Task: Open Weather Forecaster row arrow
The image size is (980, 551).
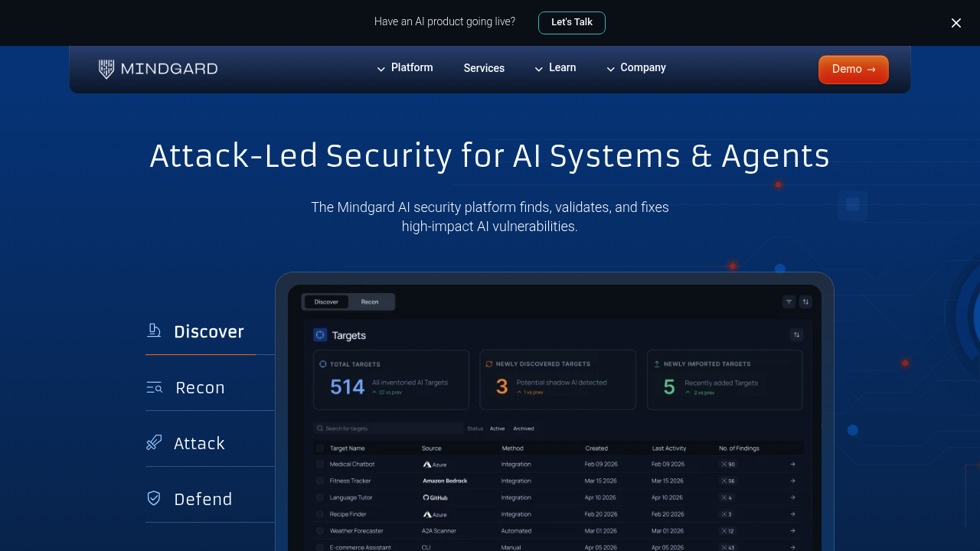Action: (793, 530)
